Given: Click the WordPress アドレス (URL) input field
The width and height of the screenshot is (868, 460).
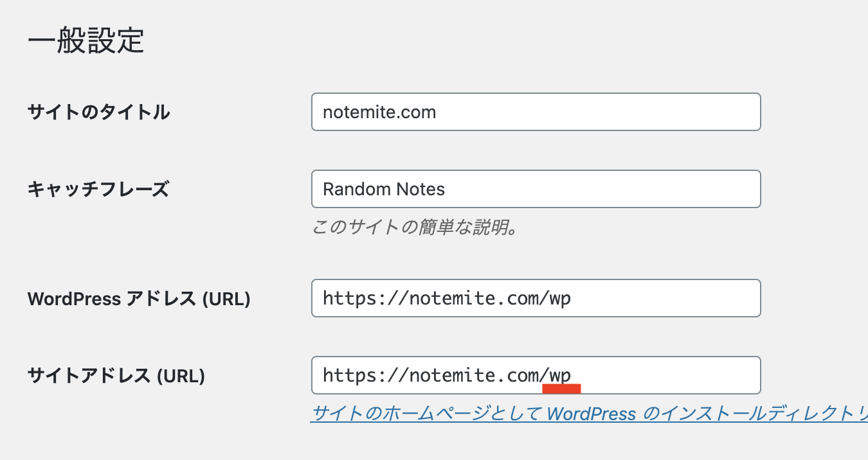Looking at the screenshot, I should click(x=536, y=298).
